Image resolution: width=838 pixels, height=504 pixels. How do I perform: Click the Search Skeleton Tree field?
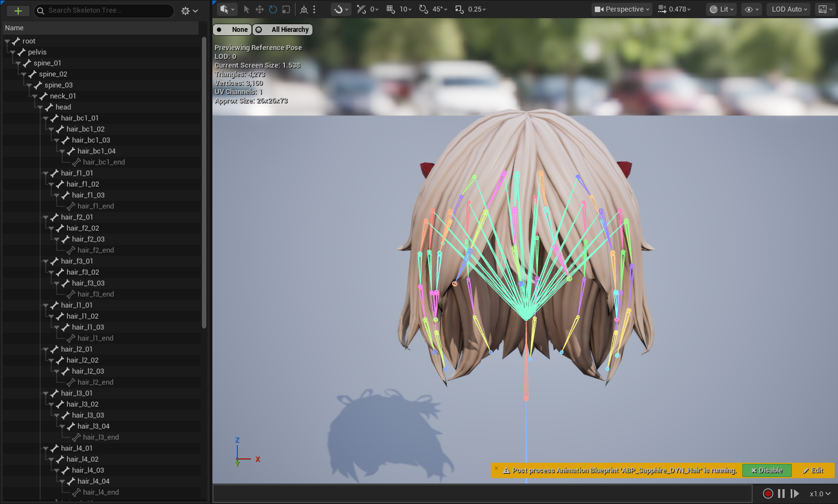[x=104, y=10]
